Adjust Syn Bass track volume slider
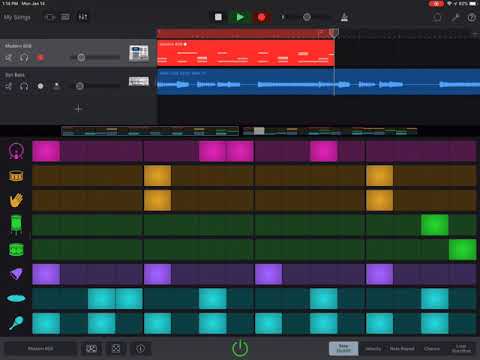 80,86
